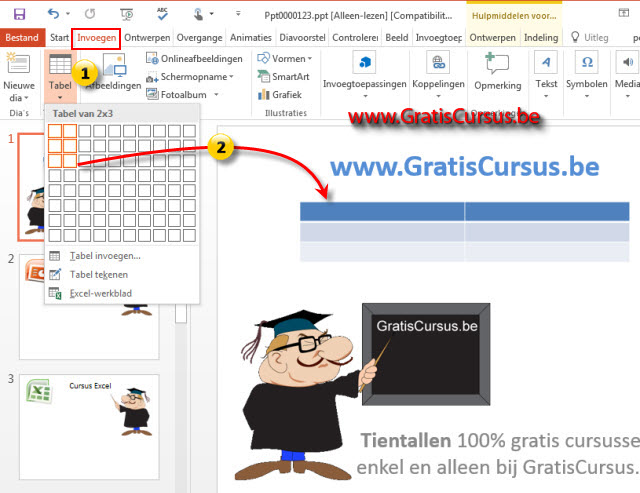Open the Animaties tab
This screenshot has height=493, width=640.
(x=251, y=38)
